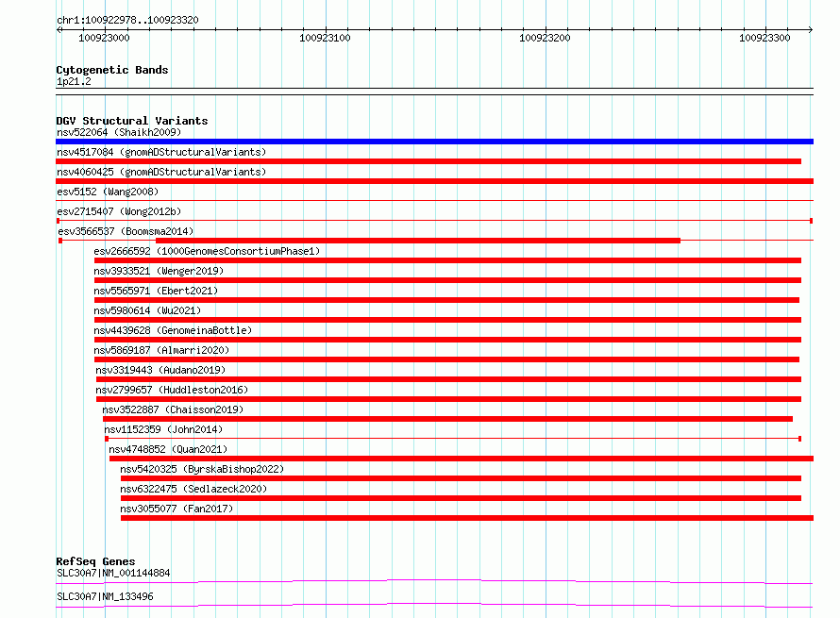Screen dimensions: 840x618
Task: Click the red bar for esv2666592
Action: (448, 260)
